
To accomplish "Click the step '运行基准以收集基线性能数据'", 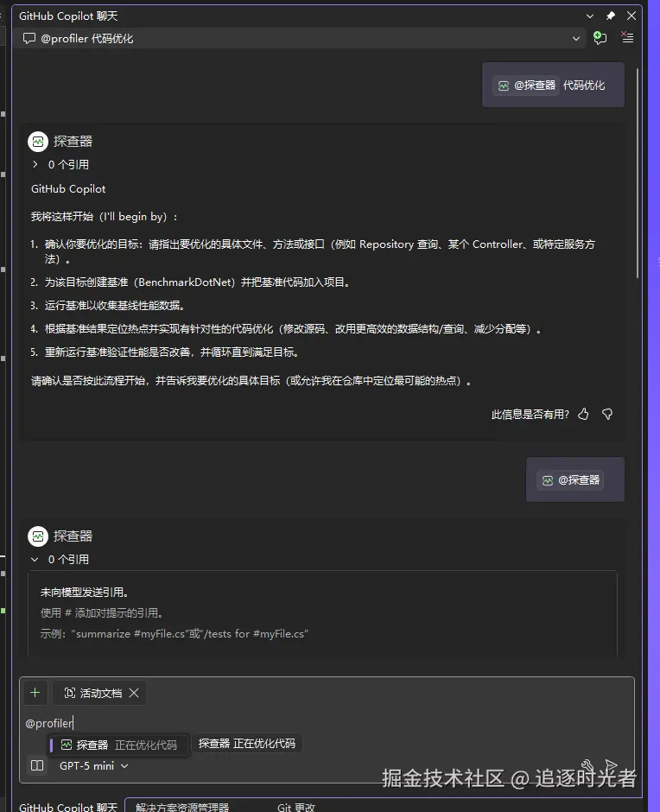I will tap(108, 306).
